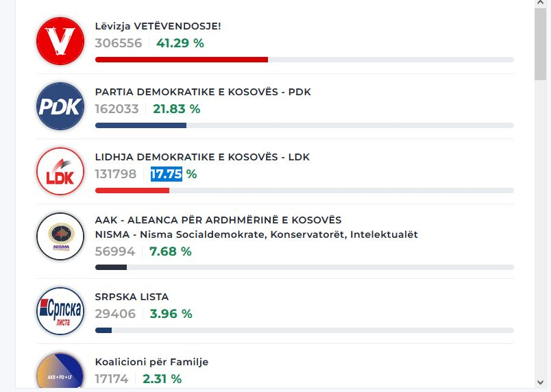Click Vetëvendosje's red progress bar
This screenshot has height=392, width=551.
coord(181,60)
